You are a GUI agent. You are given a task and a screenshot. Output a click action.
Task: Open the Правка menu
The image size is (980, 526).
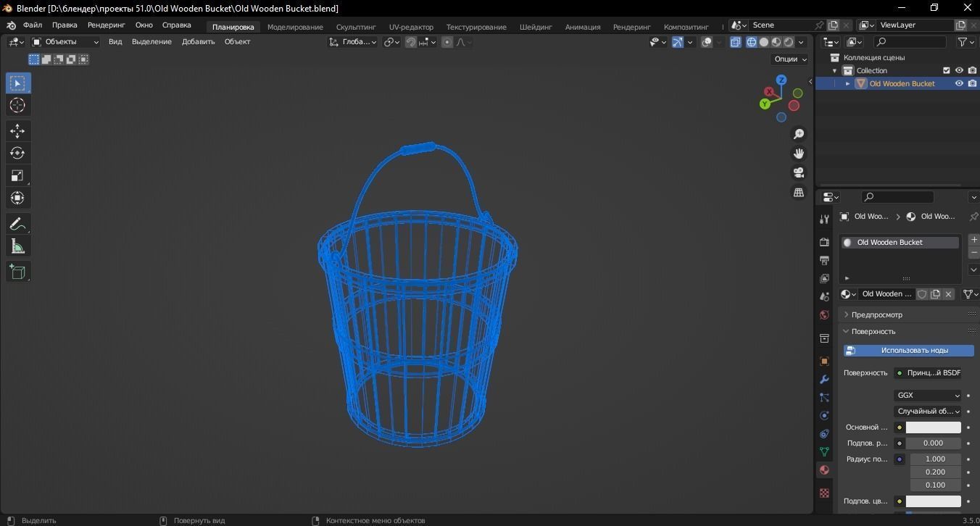click(65, 25)
